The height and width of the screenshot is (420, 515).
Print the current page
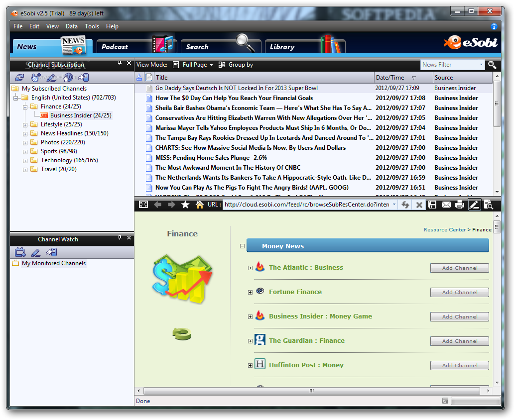[460, 205]
